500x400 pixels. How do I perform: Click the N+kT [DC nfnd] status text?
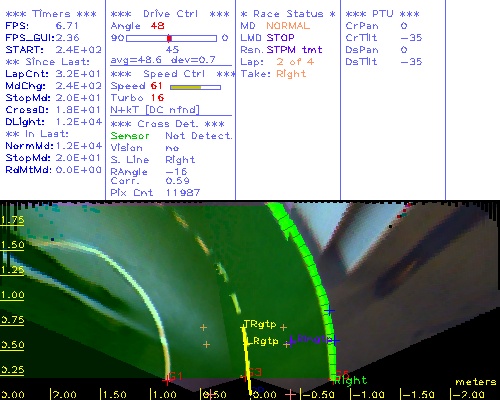click(155, 110)
